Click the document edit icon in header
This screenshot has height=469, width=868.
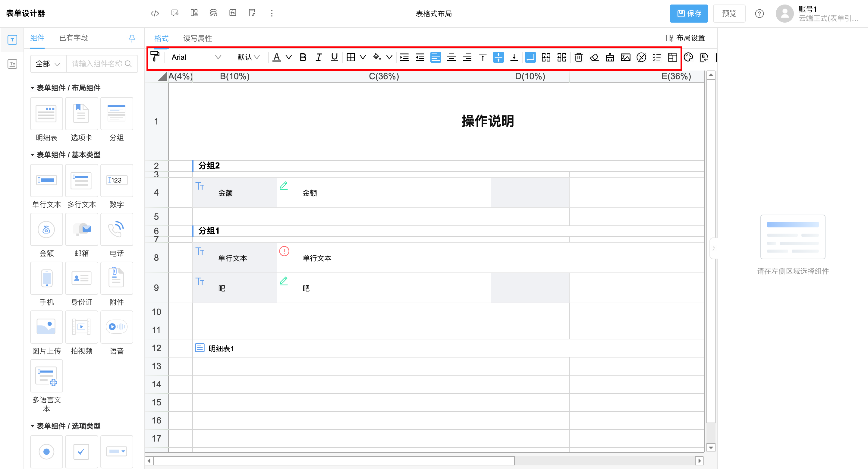click(x=252, y=13)
